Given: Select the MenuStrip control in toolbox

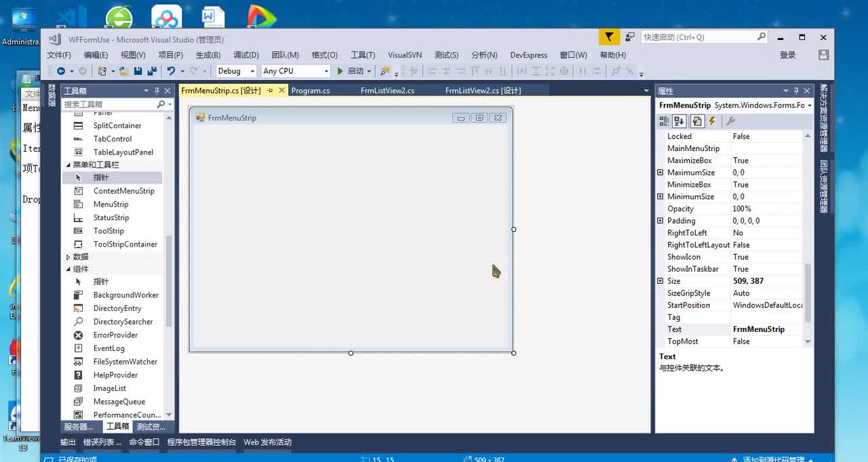Looking at the screenshot, I should tap(112, 204).
